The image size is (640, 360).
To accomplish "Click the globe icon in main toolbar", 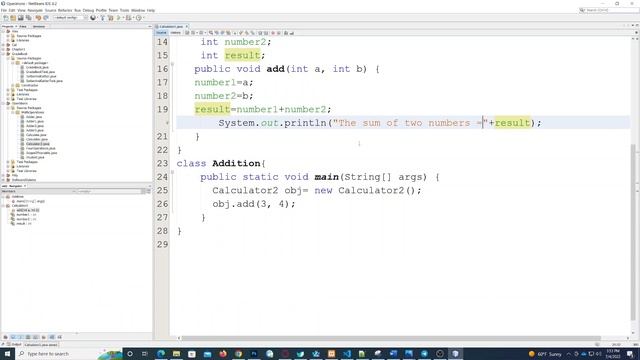I will click(93, 18).
